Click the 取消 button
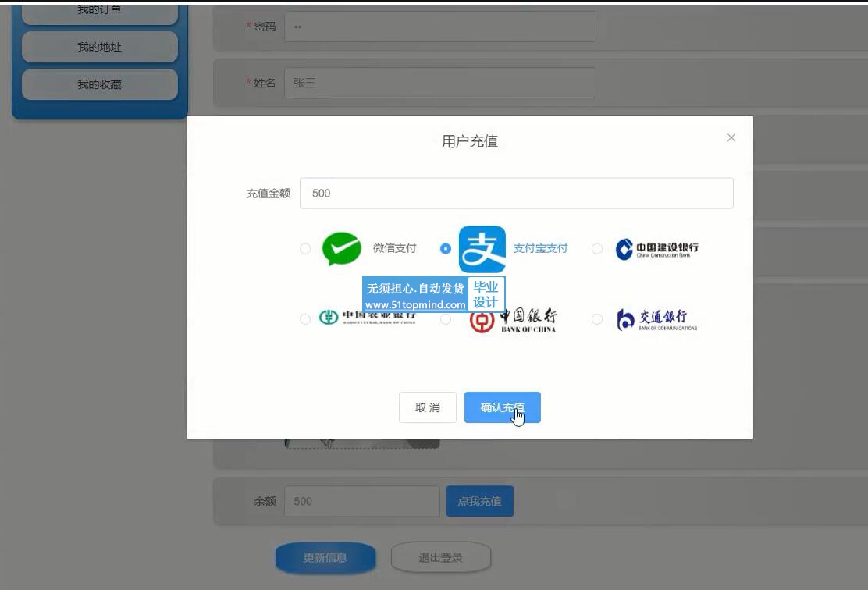 (427, 407)
